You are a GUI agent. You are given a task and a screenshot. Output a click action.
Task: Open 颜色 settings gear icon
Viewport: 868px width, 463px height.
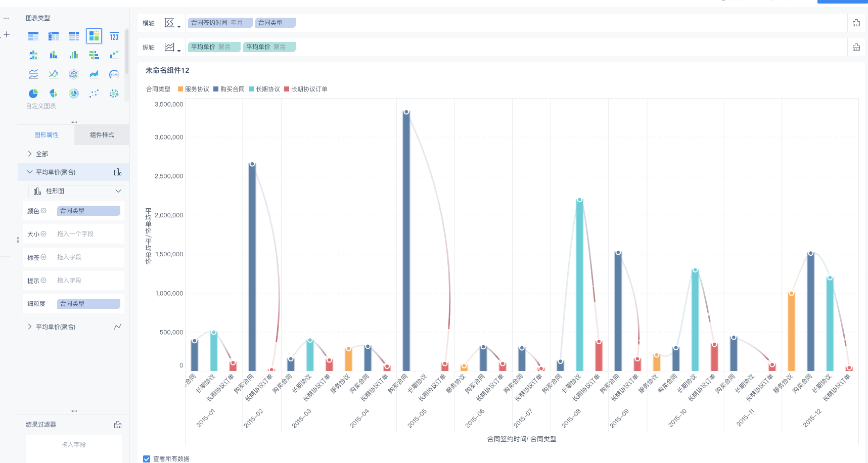43,211
